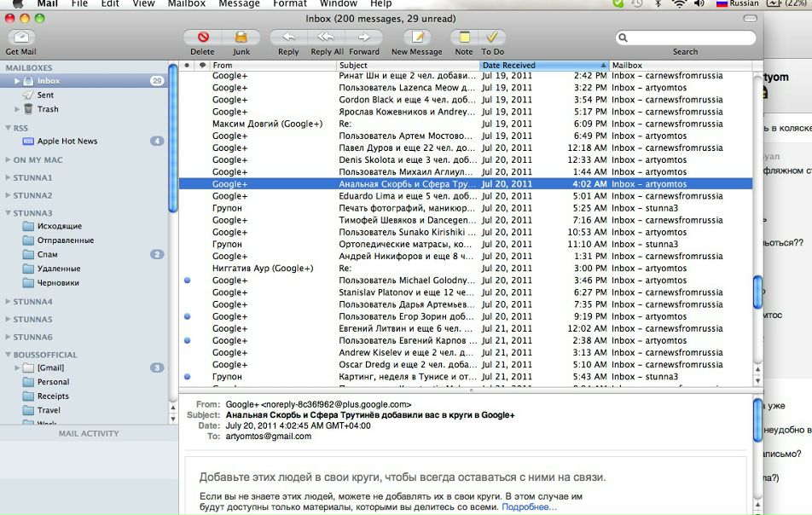Expand the [Gmail] folder triangle
The height and width of the screenshot is (515, 812).
16,367
